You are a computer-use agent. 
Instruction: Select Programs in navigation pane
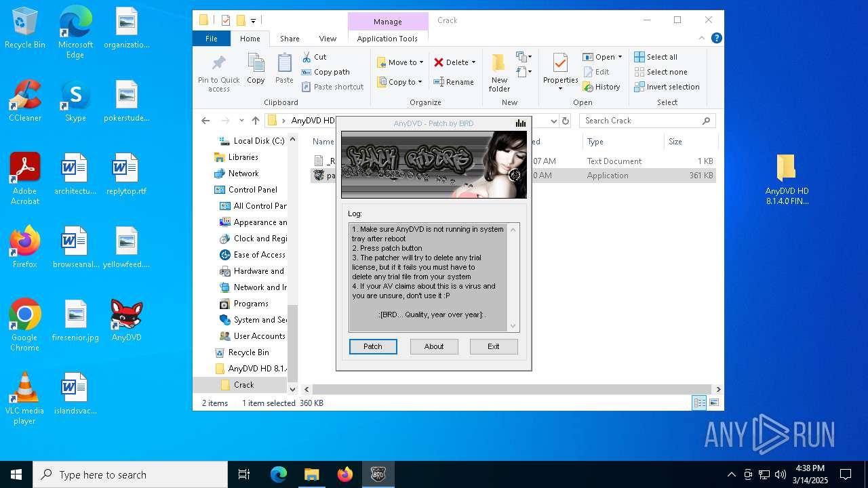tap(244, 304)
